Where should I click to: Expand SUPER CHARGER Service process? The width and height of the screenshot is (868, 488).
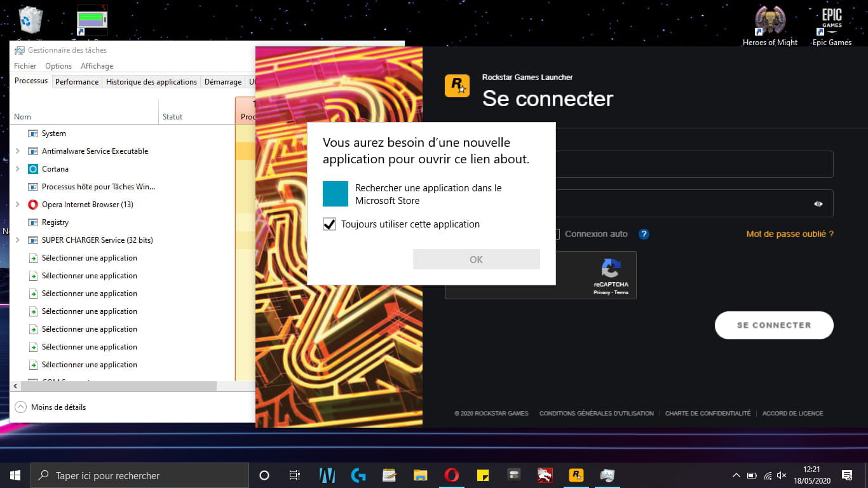[17, 240]
